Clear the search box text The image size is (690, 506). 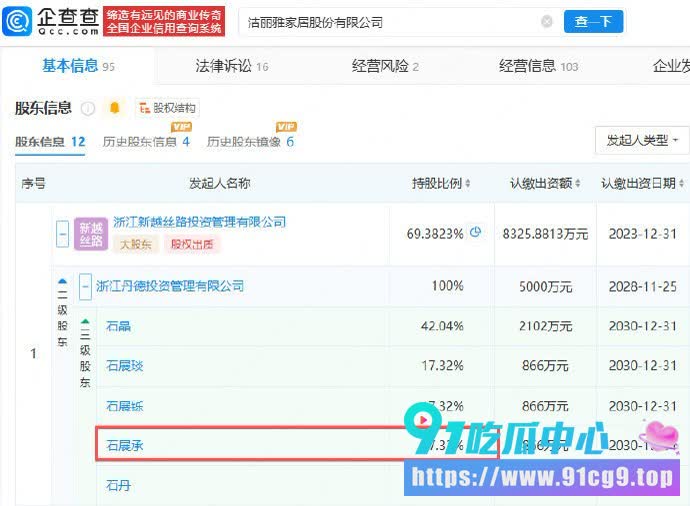click(547, 21)
